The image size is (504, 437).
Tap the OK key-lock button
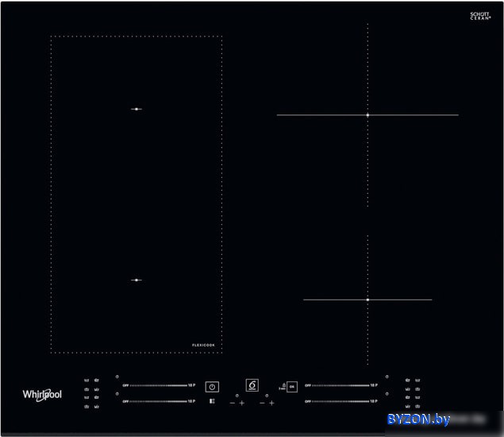tap(292, 387)
